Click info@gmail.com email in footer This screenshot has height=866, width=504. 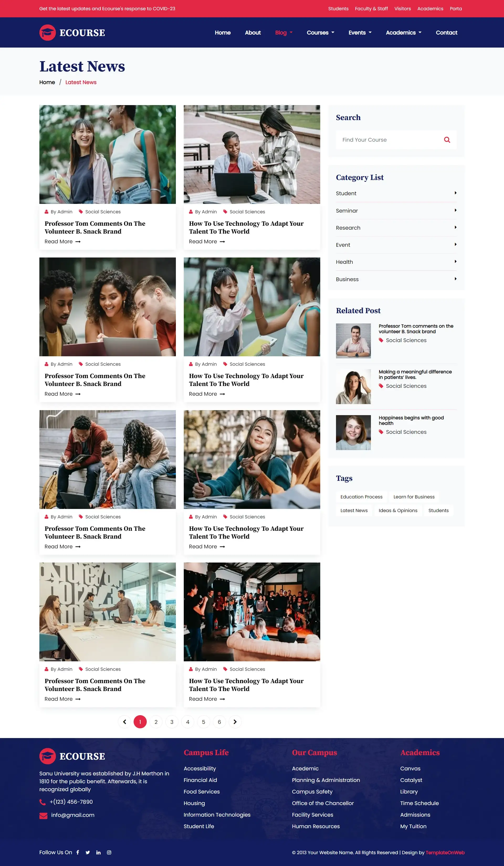pos(72,815)
